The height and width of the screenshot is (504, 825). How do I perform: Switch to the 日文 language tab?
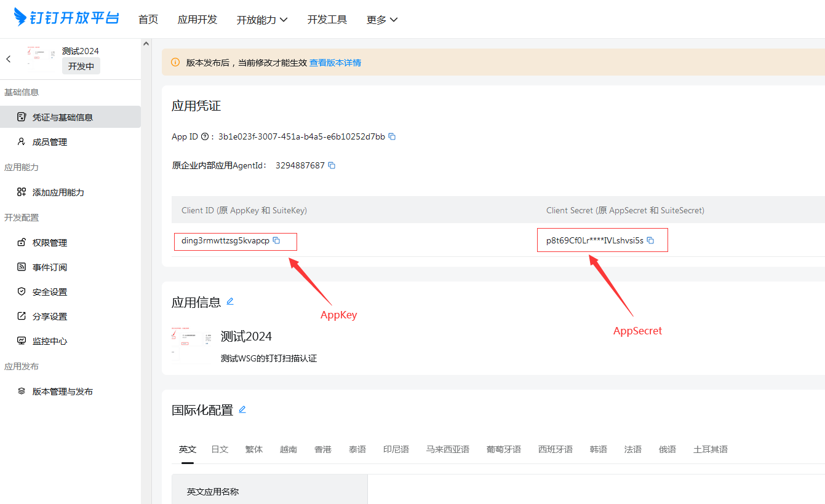[220, 449]
